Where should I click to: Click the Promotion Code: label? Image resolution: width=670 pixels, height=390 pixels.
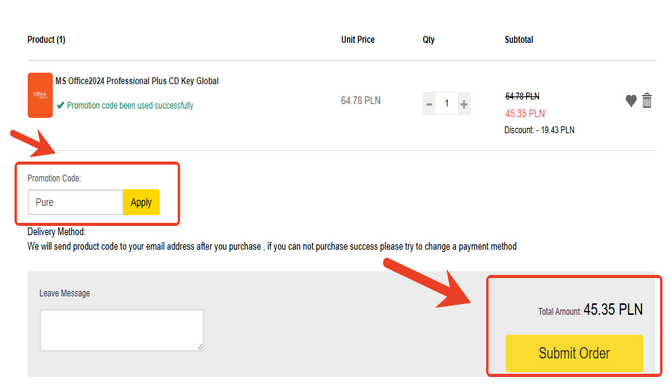pos(54,178)
